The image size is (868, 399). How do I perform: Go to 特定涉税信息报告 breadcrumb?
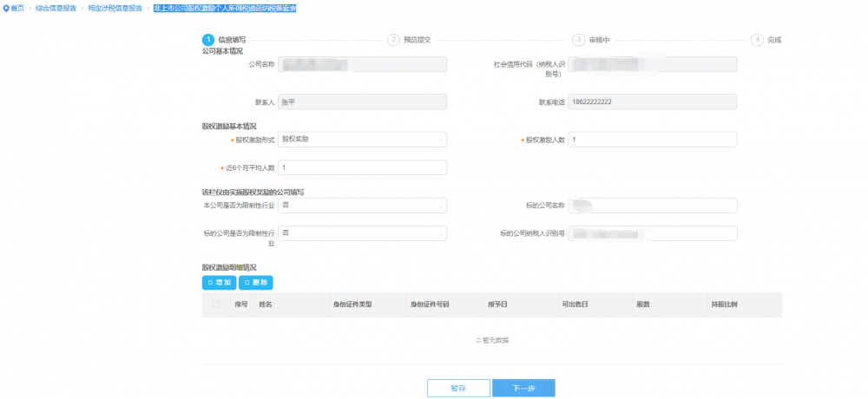coord(115,9)
